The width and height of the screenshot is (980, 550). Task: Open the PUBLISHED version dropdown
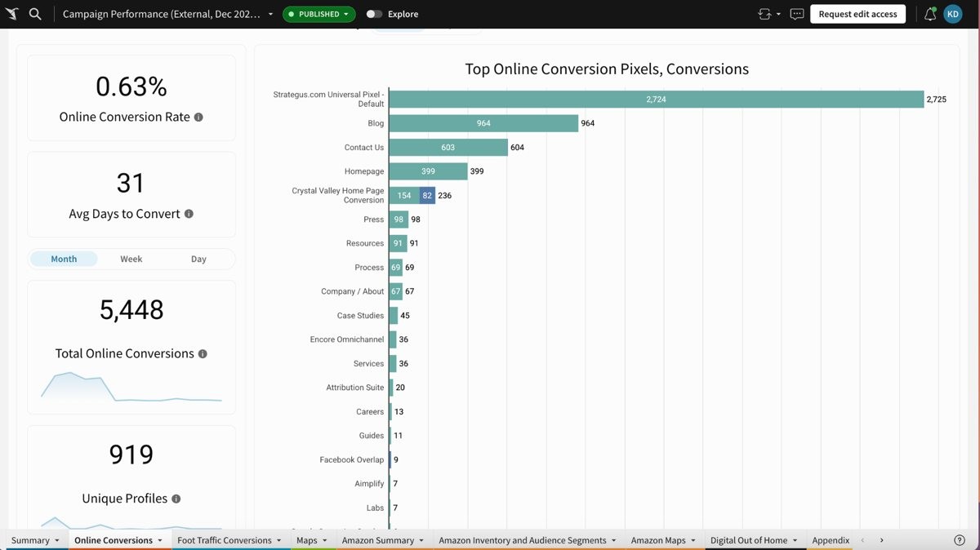coord(319,14)
